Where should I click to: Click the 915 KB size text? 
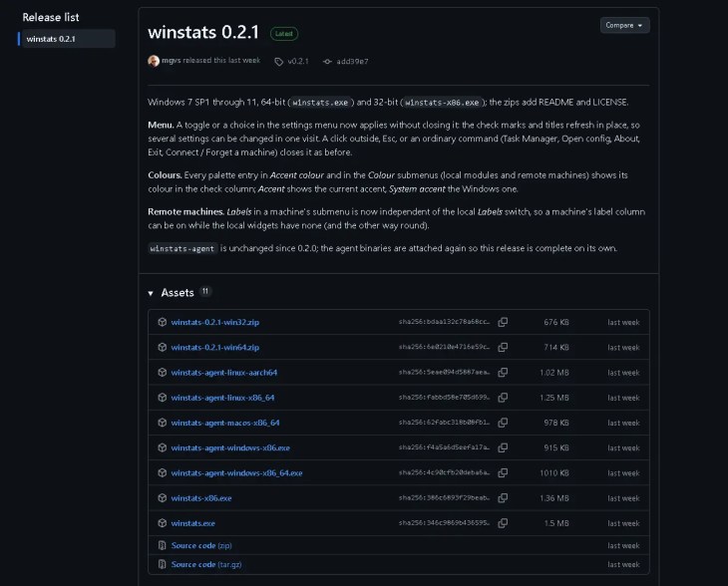556,447
